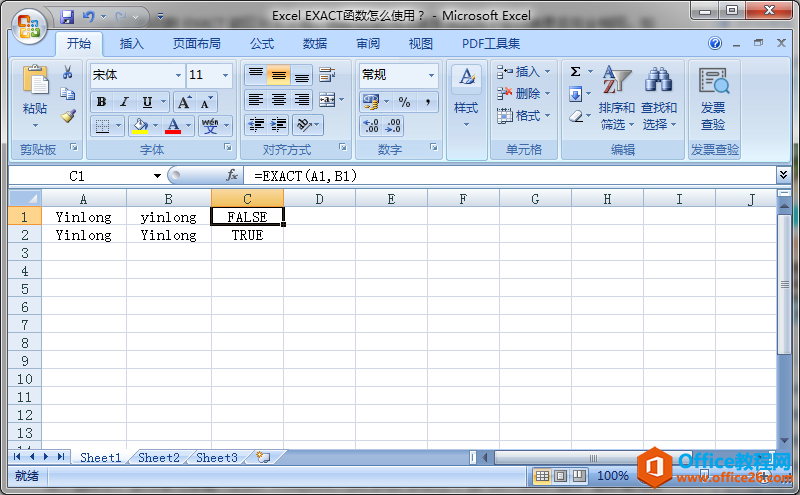Cut selection with the scissors icon
This screenshot has width=800, height=495.
click(67, 72)
